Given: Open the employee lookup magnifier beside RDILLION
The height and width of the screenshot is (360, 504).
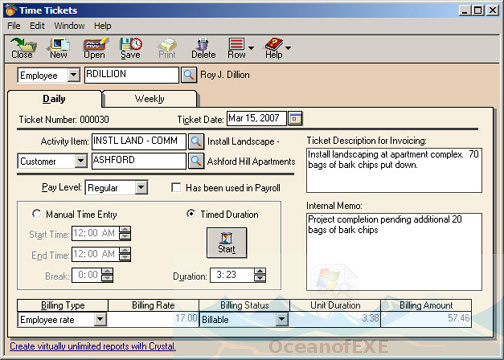Looking at the screenshot, I should click(189, 75).
